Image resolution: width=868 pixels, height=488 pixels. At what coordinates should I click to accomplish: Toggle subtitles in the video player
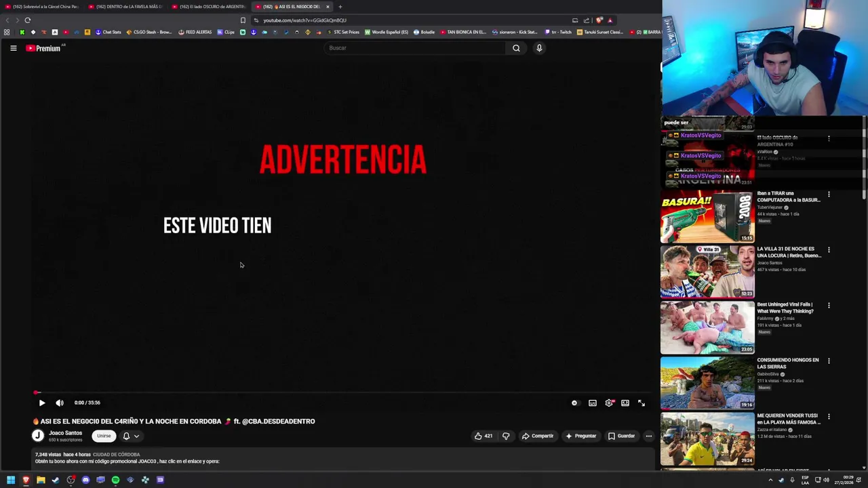[x=593, y=403]
